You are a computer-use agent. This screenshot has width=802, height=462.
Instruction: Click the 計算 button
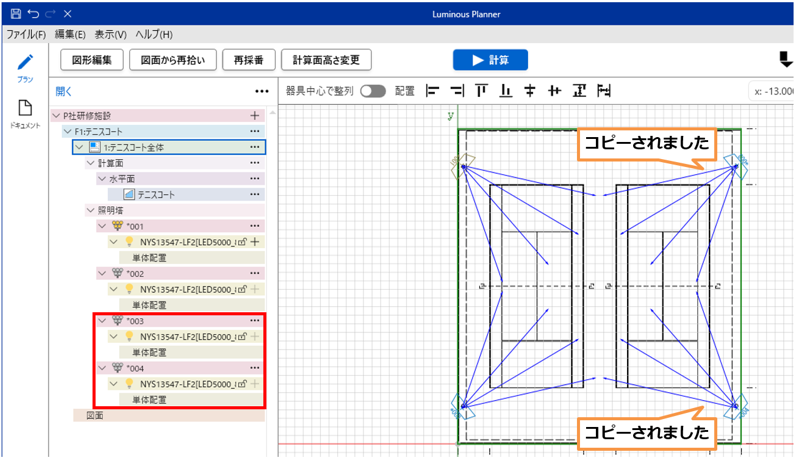pyautogui.click(x=490, y=60)
